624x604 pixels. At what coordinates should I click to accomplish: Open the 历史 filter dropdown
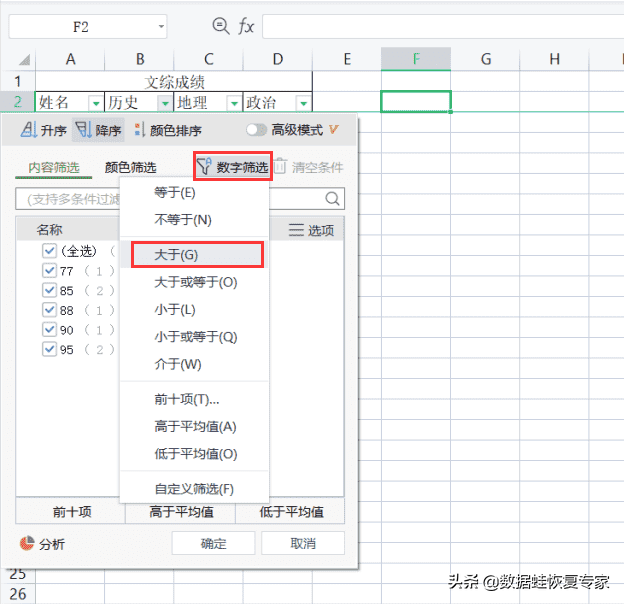165,103
